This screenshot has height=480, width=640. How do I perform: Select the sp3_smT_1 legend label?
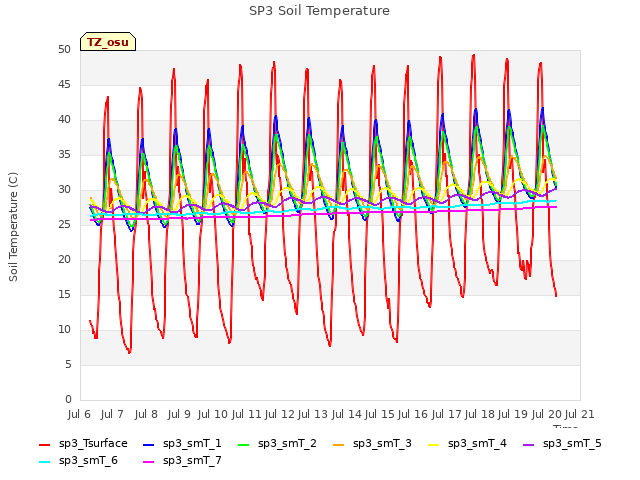click(x=192, y=444)
